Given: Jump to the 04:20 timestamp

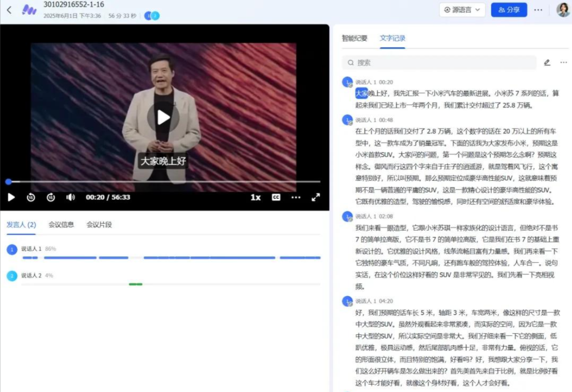Looking at the screenshot, I should [386, 301].
